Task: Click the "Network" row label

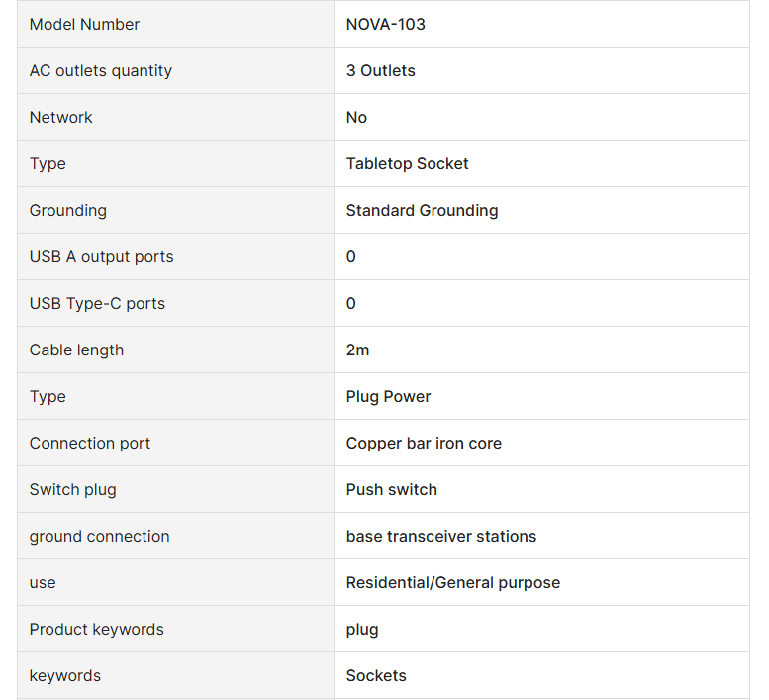Action: 61,117
